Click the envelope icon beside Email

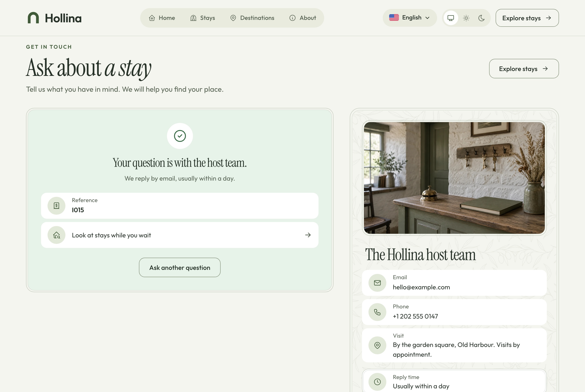377,283
